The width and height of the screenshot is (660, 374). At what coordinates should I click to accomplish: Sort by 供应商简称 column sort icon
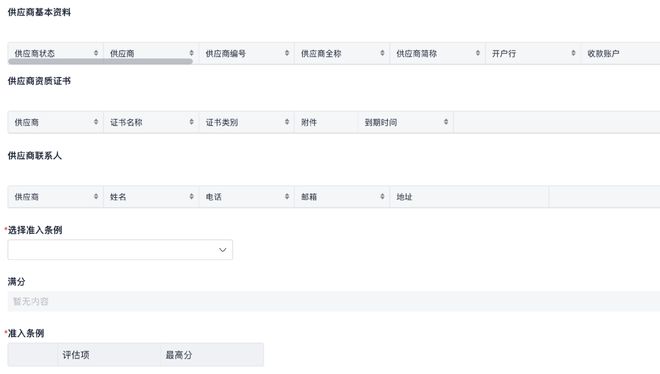click(x=478, y=53)
